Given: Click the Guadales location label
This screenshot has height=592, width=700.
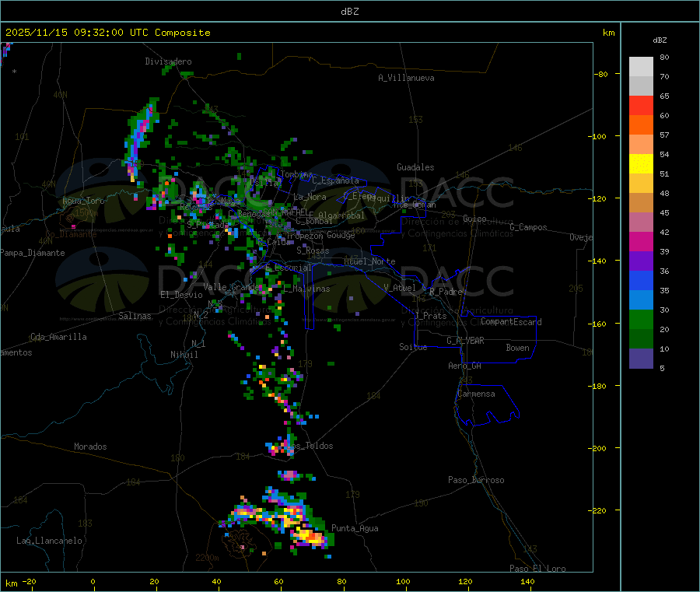Looking at the screenshot, I should (x=415, y=167).
